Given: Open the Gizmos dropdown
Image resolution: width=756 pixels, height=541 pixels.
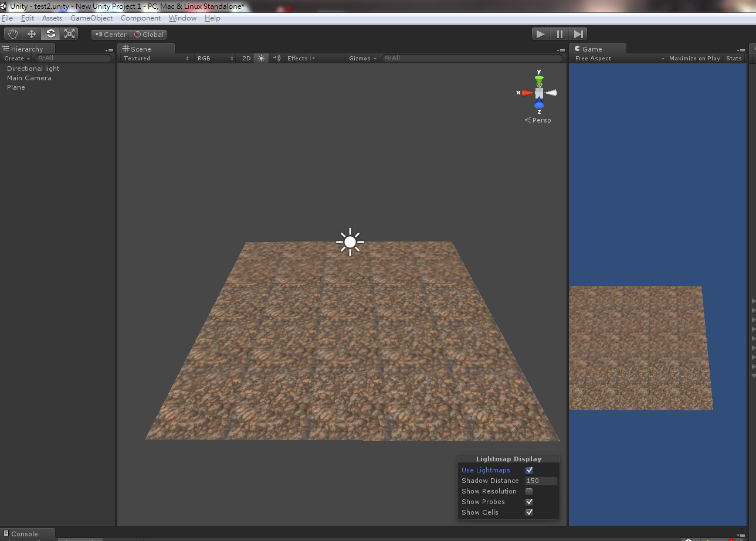Looking at the screenshot, I should 362,58.
